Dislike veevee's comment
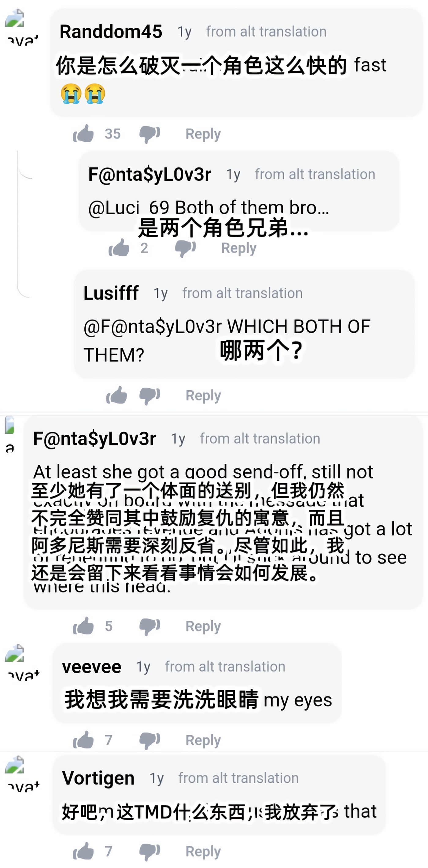The height and width of the screenshot is (868, 428). pos(149,740)
